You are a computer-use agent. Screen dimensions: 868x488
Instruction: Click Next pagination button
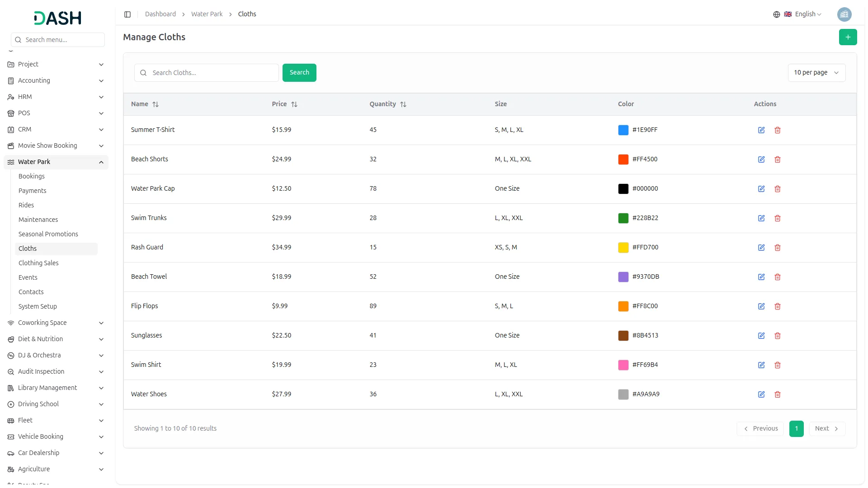tap(826, 429)
